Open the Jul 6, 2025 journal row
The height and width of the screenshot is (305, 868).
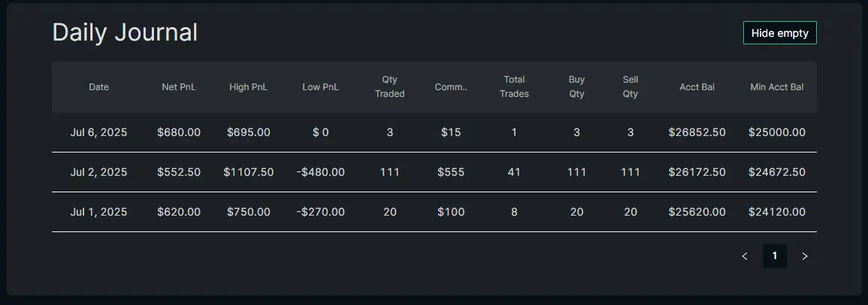[434, 132]
